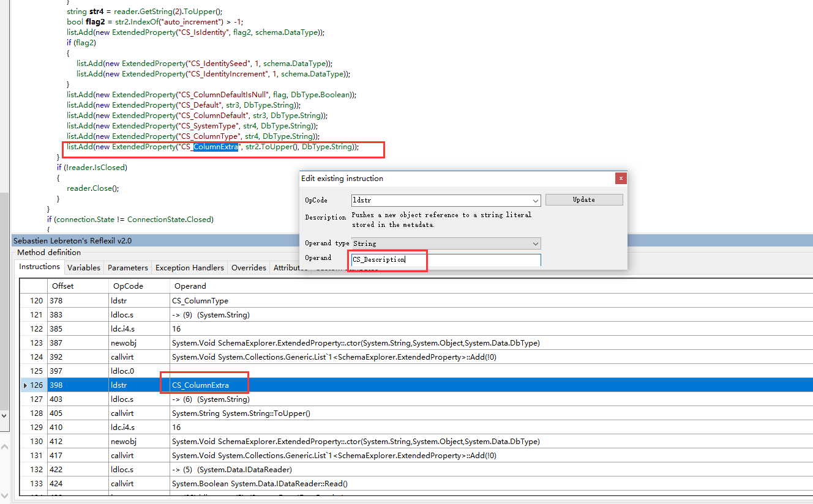This screenshot has width=813, height=504.
Task: Select the callvirt opcode in row 124
Action: point(140,357)
